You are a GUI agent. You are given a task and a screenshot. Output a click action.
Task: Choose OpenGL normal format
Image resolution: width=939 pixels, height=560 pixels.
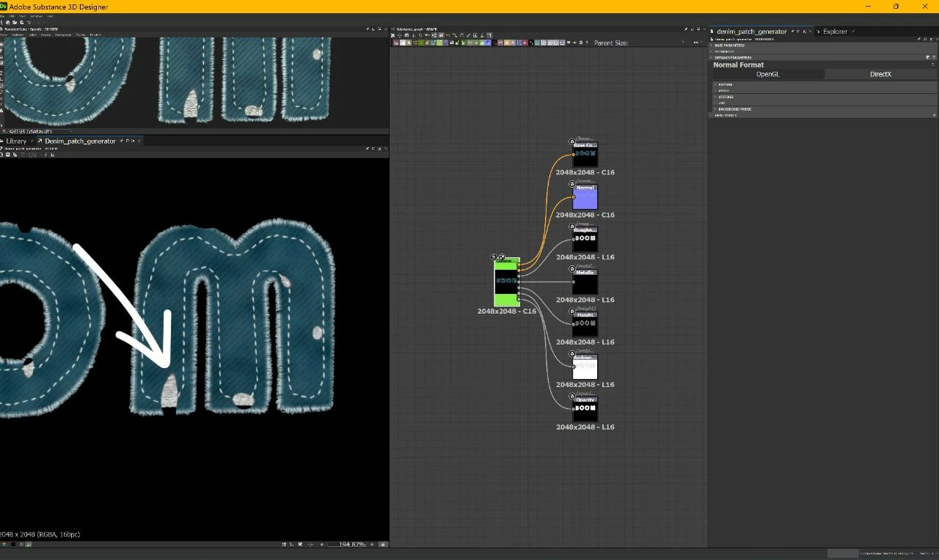(767, 75)
